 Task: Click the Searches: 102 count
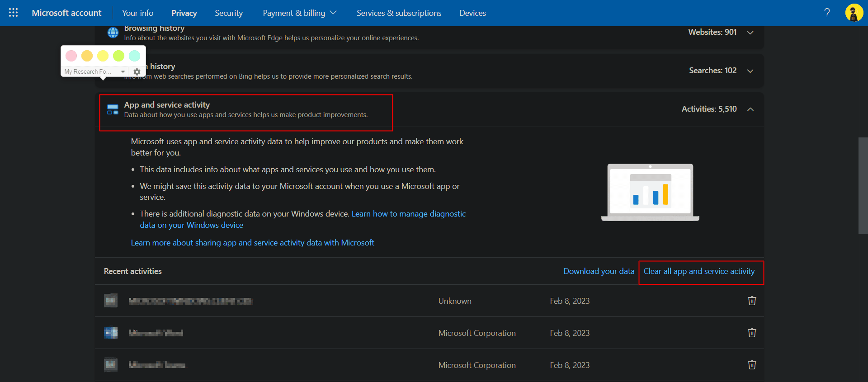tap(712, 71)
